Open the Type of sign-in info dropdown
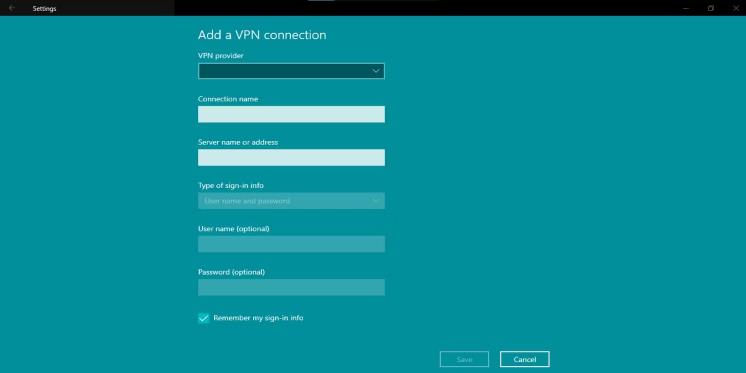The image size is (746, 373). (291, 201)
